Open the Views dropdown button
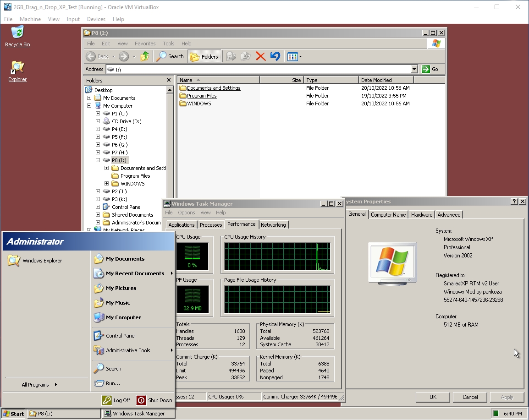This screenshot has height=420, width=529. [294, 57]
